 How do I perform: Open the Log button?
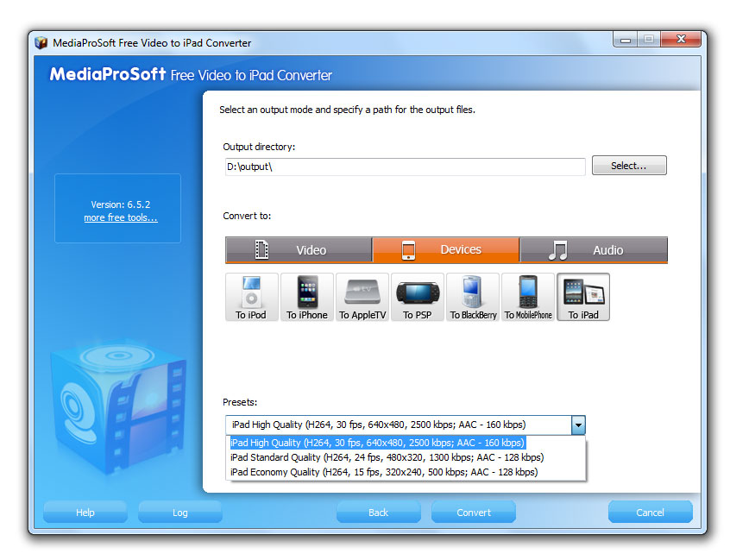tap(180, 513)
